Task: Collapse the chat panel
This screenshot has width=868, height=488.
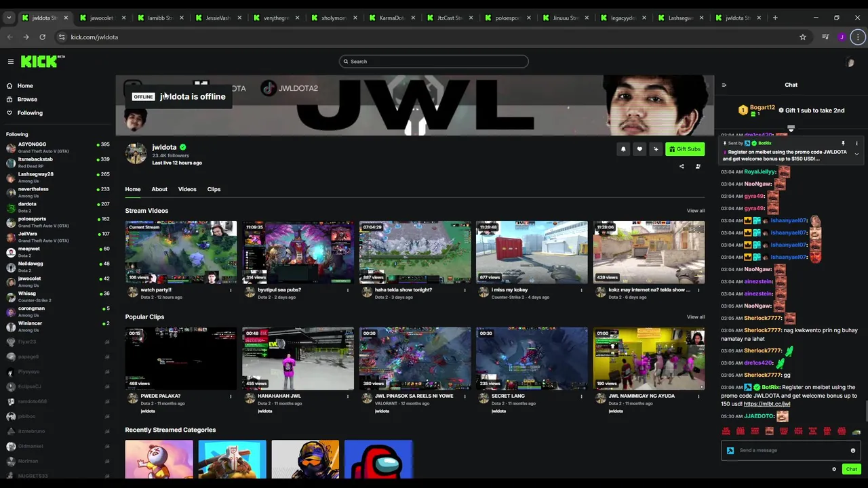Action: pos(724,85)
